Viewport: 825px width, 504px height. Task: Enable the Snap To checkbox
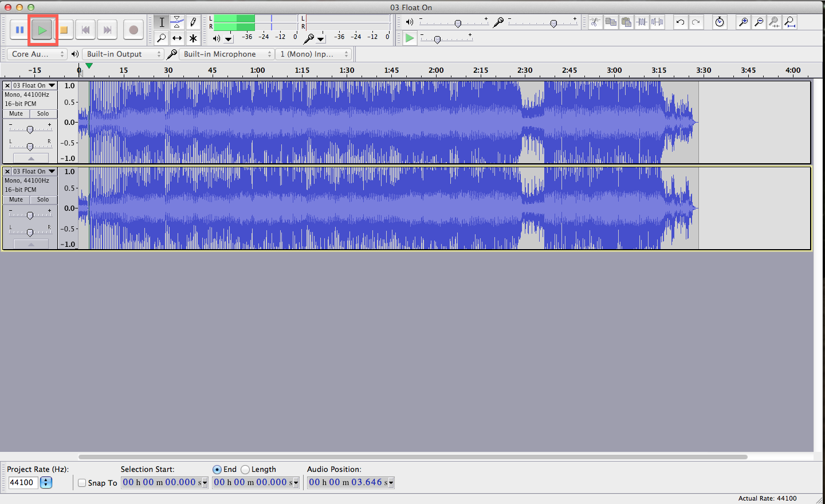click(x=82, y=483)
